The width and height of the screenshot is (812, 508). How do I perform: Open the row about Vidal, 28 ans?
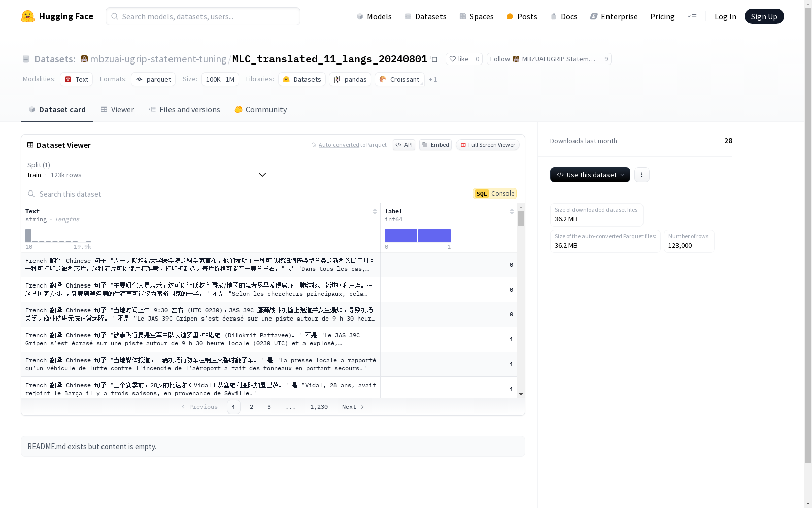click(x=269, y=388)
